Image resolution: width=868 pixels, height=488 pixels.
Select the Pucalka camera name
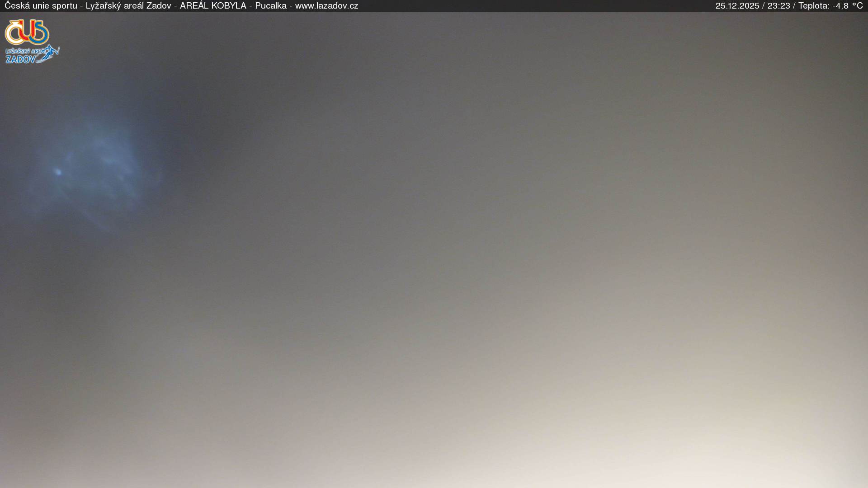point(270,6)
